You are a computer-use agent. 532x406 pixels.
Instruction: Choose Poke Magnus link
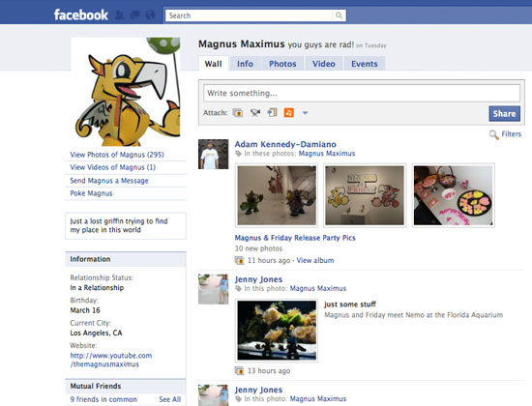click(91, 193)
